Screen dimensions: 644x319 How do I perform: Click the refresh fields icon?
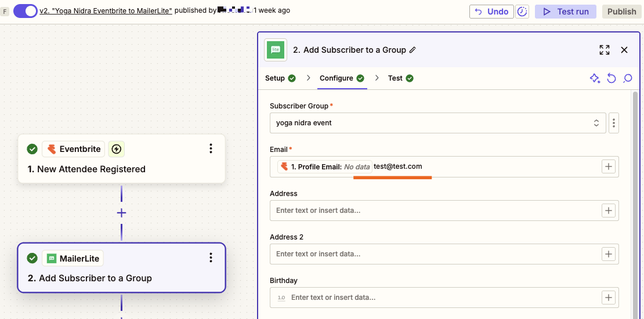pyautogui.click(x=612, y=78)
